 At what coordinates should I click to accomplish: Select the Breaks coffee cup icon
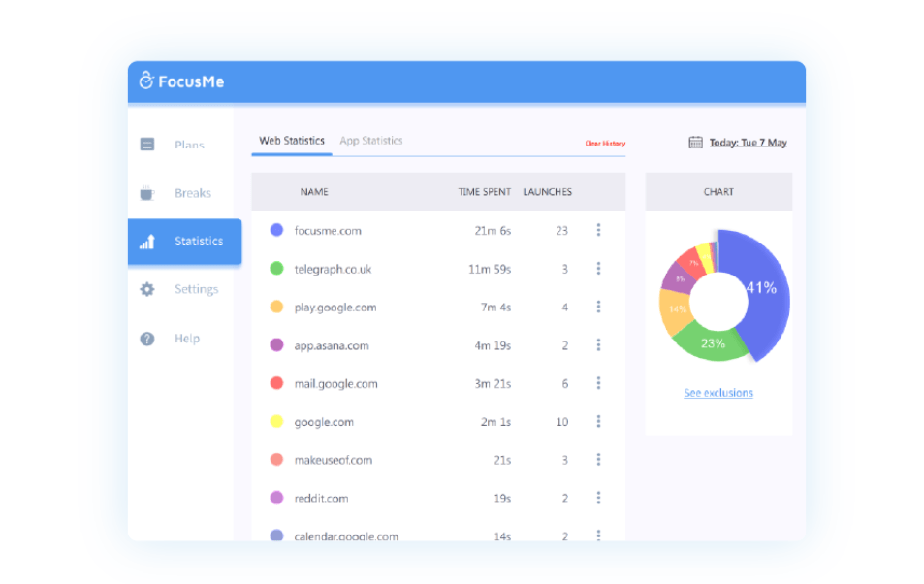point(147,193)
